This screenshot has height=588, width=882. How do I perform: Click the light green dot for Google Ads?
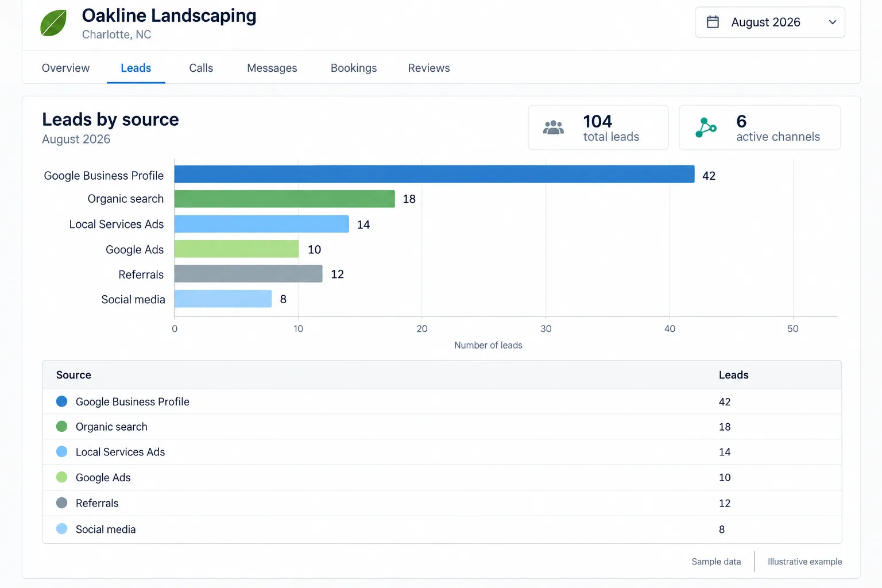point(62,477)
